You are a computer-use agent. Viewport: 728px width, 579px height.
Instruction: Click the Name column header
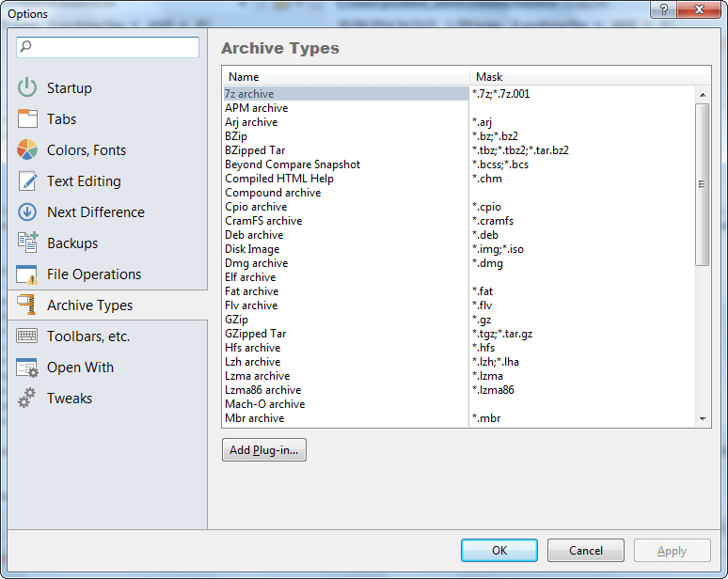pos(346,76)
